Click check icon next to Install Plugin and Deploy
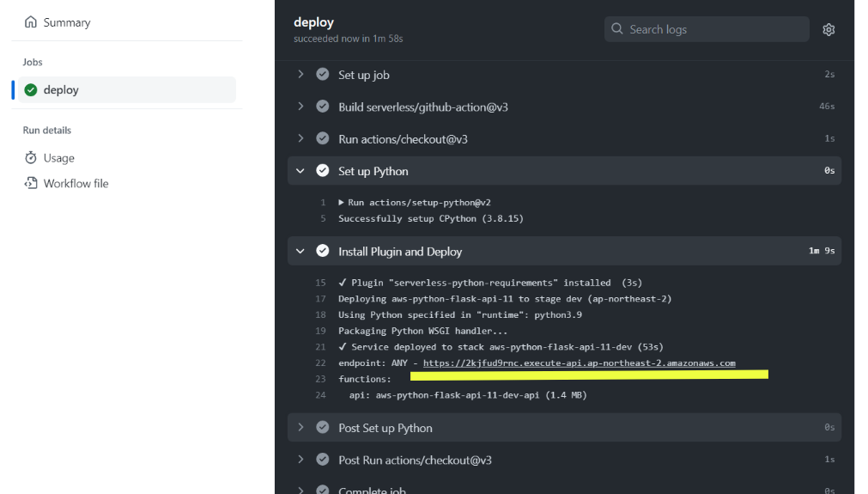 (x=323, y=251)
